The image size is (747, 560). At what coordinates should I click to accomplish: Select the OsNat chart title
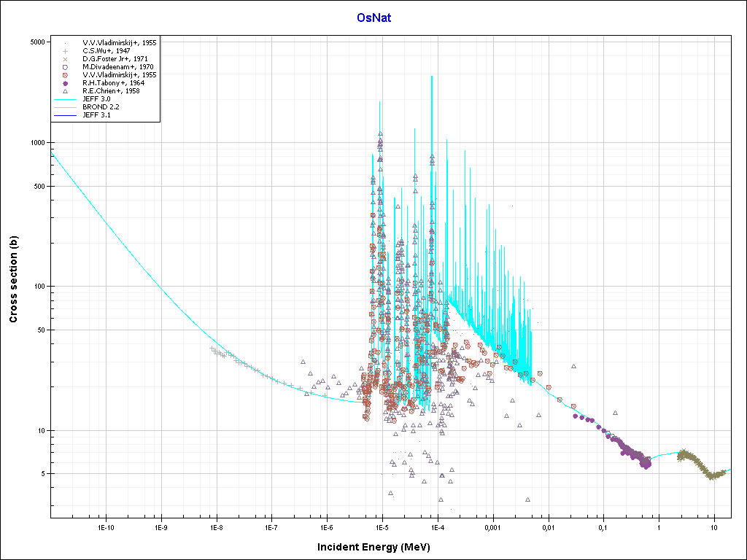click(x=373, y=17)
